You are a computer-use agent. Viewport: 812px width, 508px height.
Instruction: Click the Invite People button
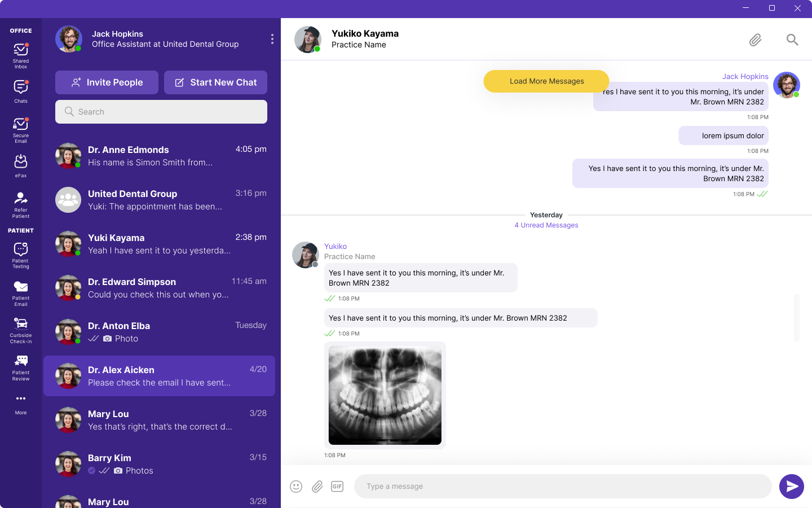pos(107,82)
